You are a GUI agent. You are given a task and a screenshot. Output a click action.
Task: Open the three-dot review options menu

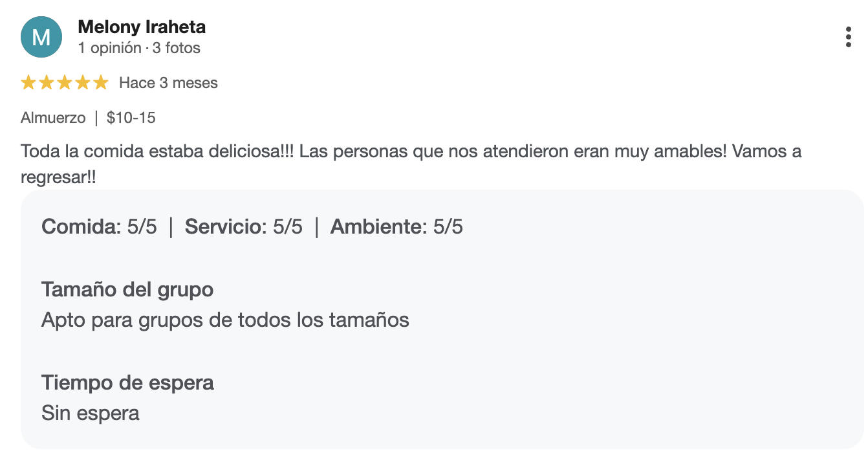[848, 37]
